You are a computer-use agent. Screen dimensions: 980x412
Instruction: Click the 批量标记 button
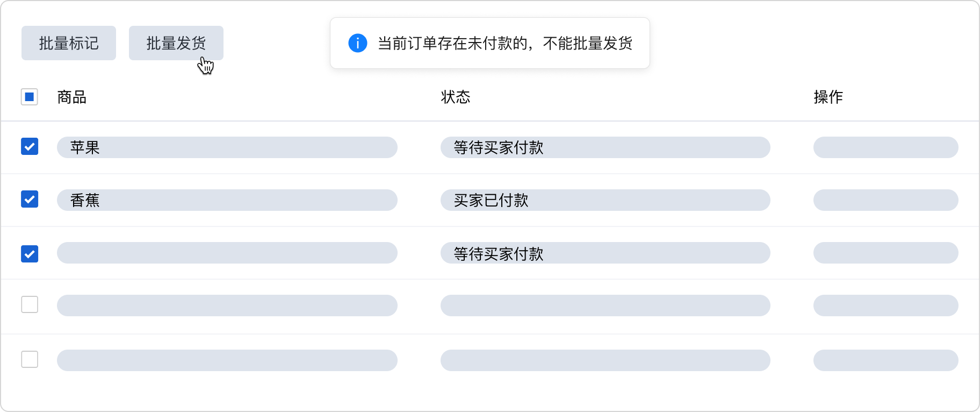69,43
